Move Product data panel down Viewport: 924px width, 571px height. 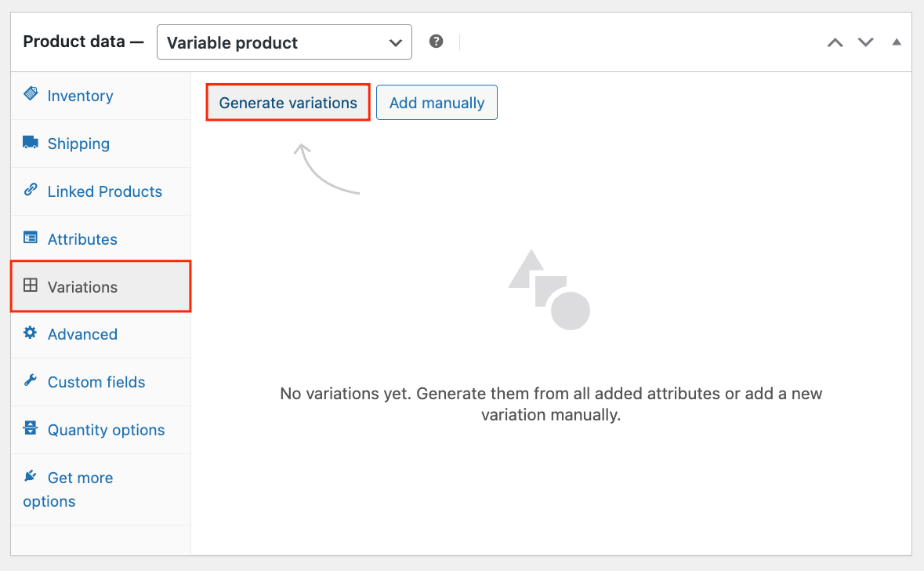click(x=866, y=42)
